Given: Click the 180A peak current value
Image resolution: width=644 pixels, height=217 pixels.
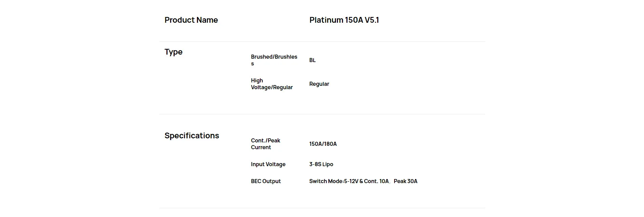Looking at the screenshot, I should (330, 144).
